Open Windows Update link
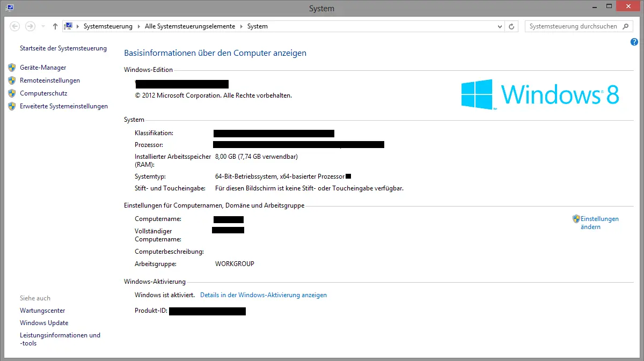Screen dimensions: 644x361 (x=44, y=323)
